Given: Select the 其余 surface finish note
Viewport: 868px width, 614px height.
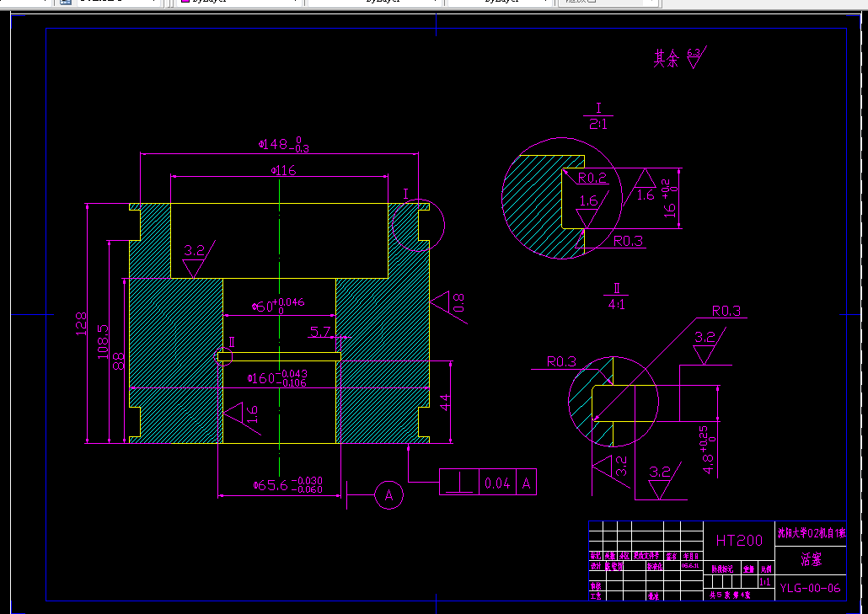Looking at the screenshot, I should click(x=666, y=58).
